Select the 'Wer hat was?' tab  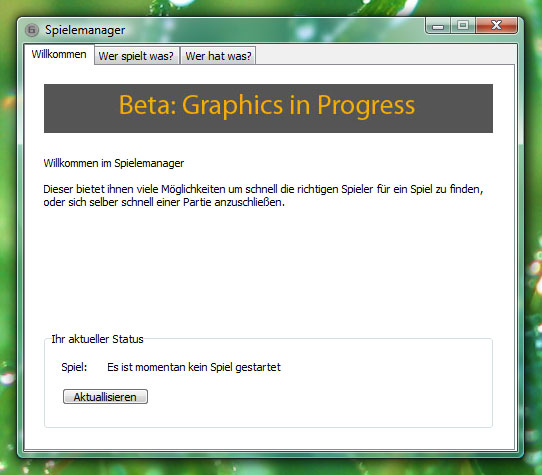[x=218, y=56]
